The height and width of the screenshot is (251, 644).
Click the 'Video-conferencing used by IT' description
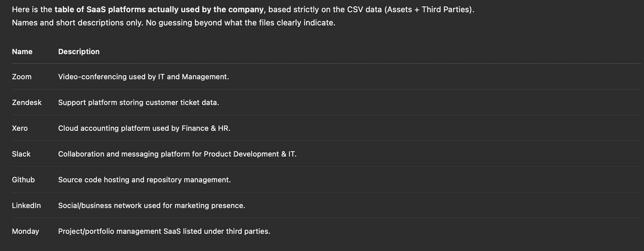point(143,77)
